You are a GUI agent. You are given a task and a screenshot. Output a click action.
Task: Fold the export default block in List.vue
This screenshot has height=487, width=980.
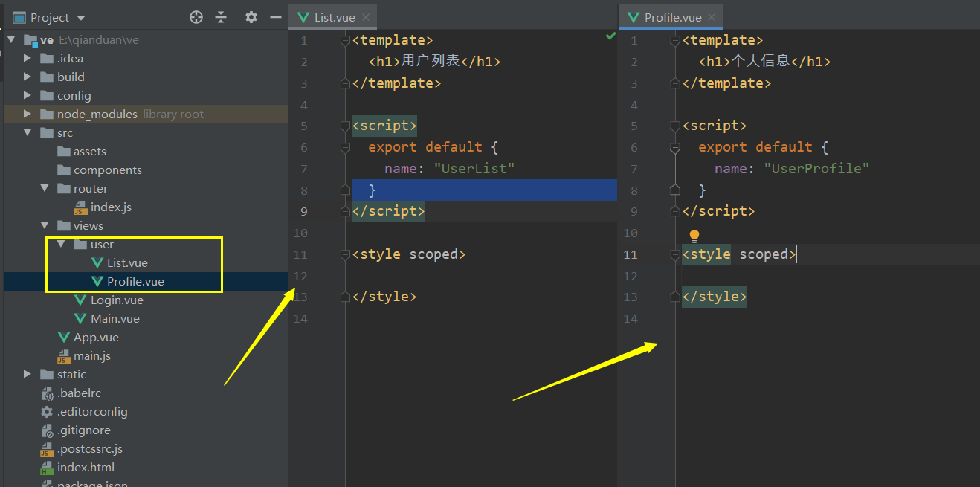click(344, 147)
